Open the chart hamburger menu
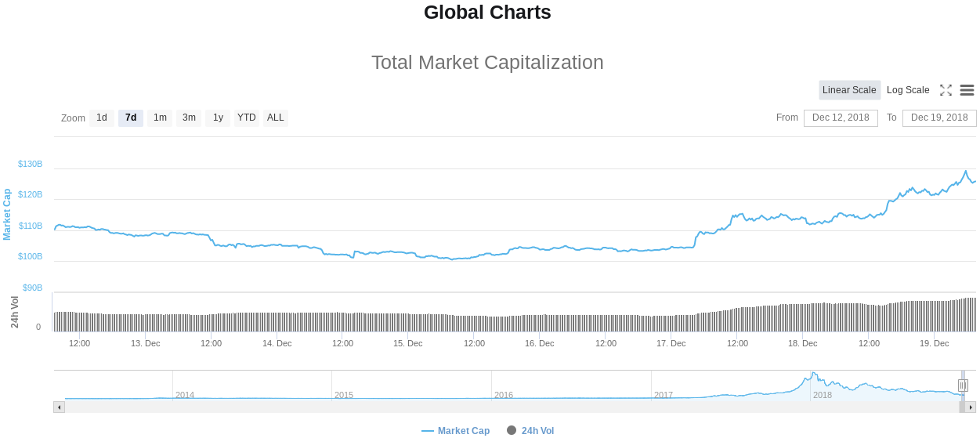Viewport: 980px width, 438px height. pyautogui.click(x=967, y=90)
